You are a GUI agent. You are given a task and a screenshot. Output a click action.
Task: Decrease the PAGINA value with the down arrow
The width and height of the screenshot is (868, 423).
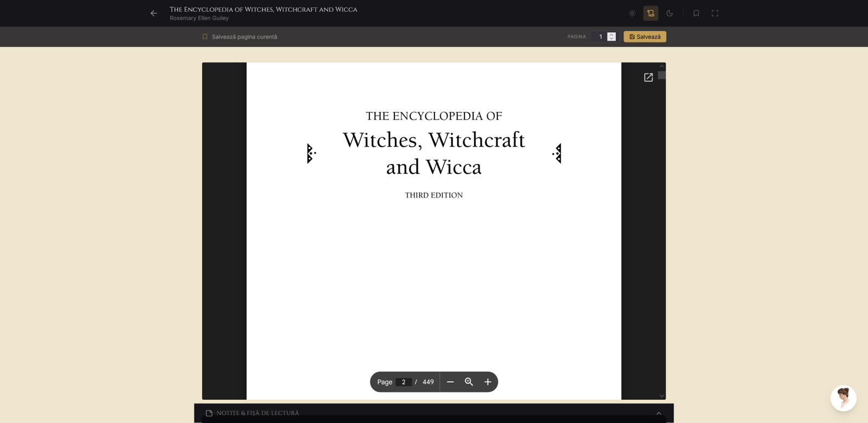coord(611,39)
